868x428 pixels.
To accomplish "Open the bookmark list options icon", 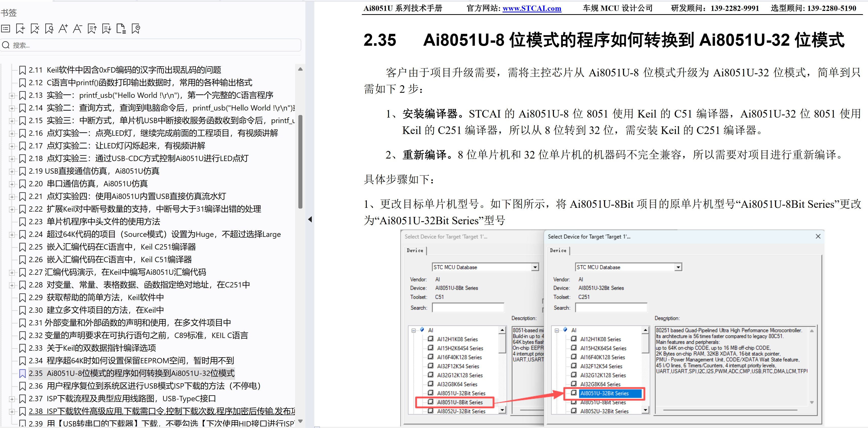I will (x=6, y=29).
